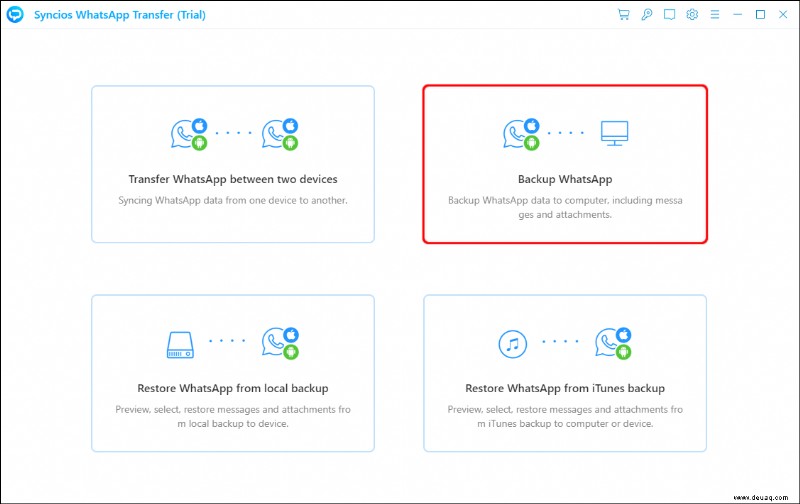Open the hamburger menu icon
The width and height of the screenshot is (800, 504).
tap(715, 14)
